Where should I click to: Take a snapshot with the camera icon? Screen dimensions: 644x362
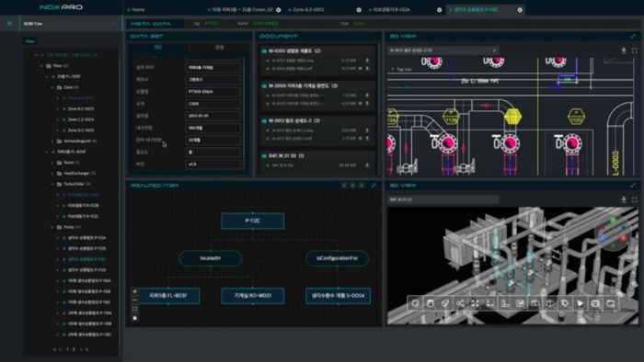(535, 304)
